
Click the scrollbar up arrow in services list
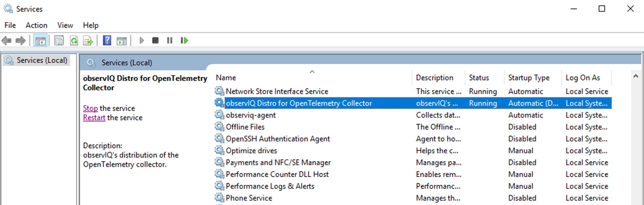click(636, 76)
